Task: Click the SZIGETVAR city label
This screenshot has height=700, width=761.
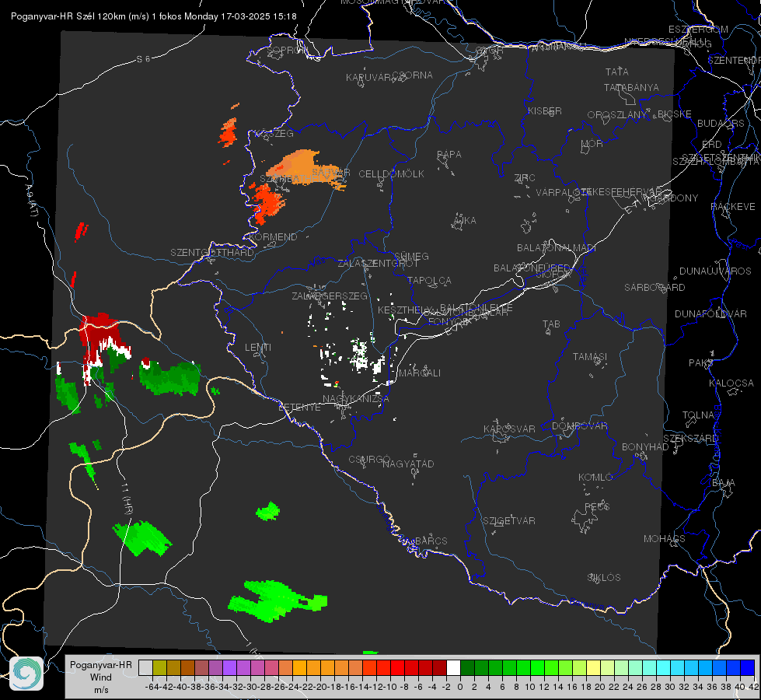Action: 509,521
